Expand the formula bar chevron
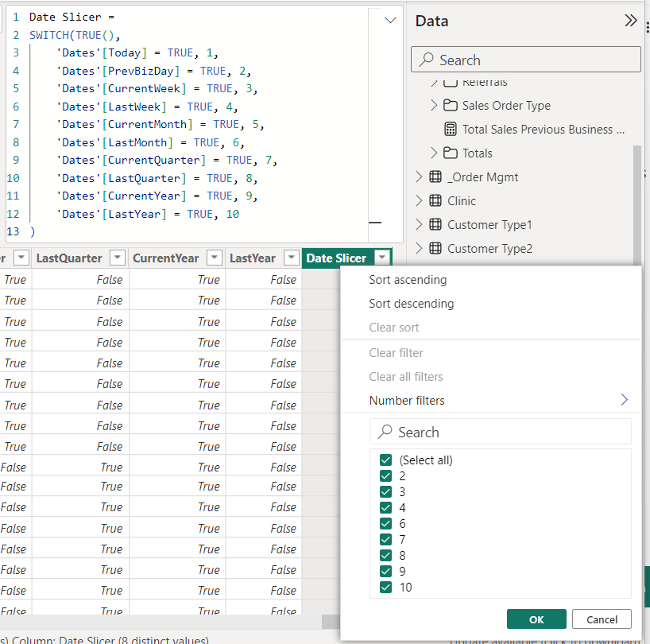 pos(390,21)
